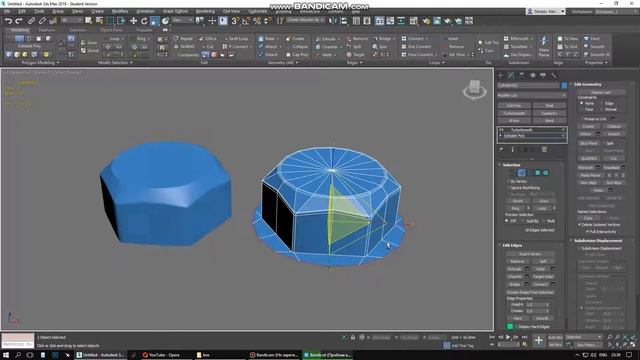Select the Edge constraint radio button
640x360 pixels.
(x=601, y=103)
